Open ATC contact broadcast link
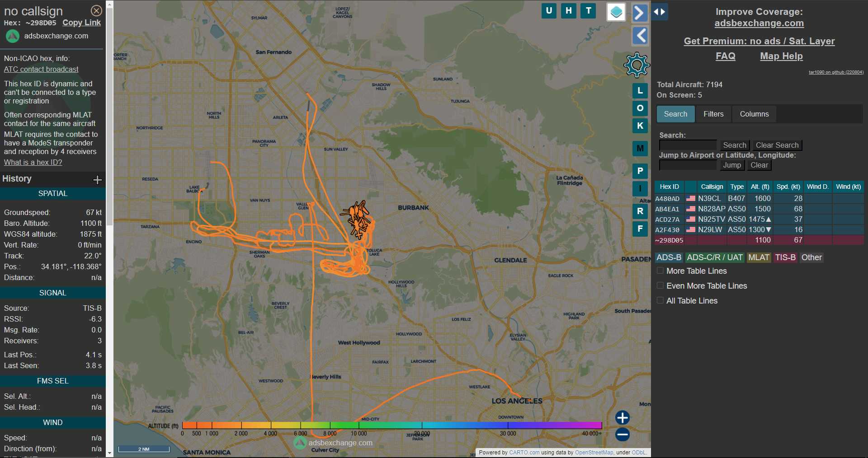868x458 pixels. [x=41, y=69]
